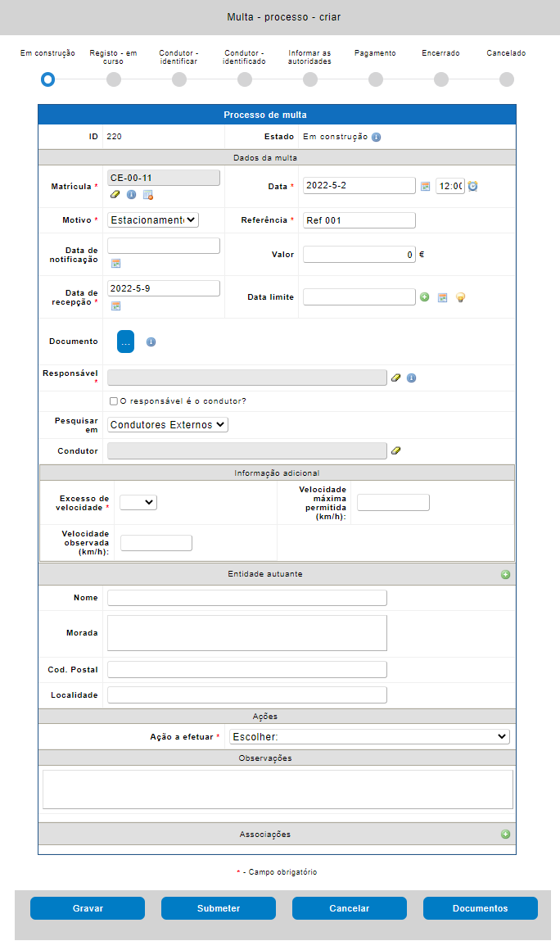Click the Gravar button
The width and height of the screenshot is (560, 941).
point(88,908)
